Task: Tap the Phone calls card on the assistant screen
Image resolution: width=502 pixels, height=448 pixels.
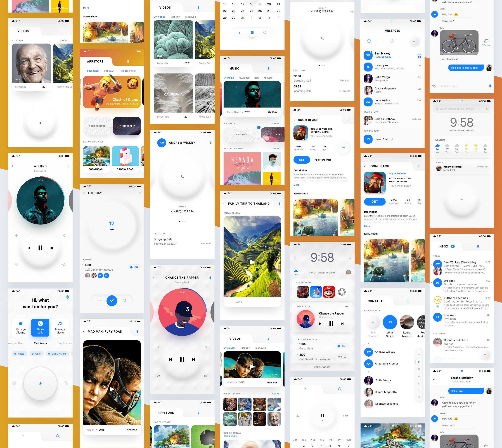Action: pos(40,328)
